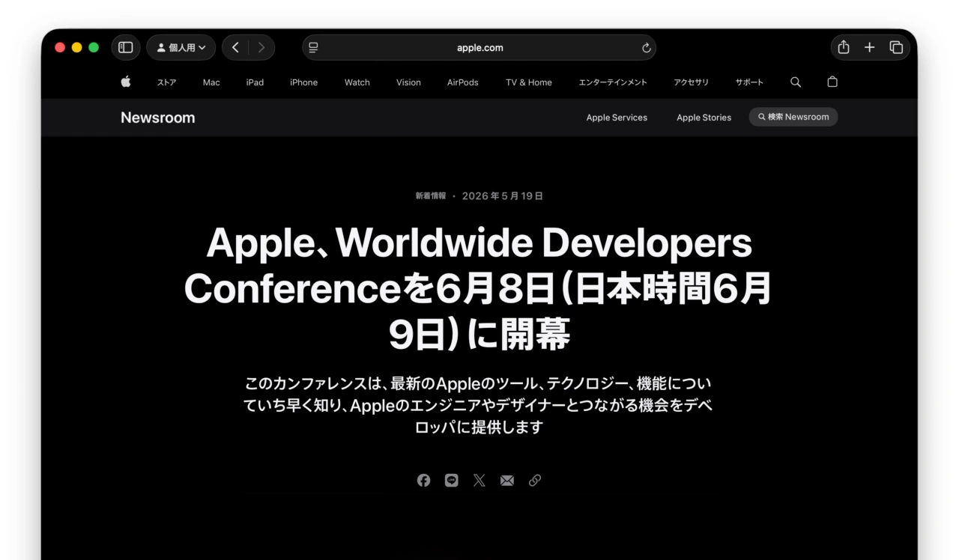The height and width of the screenshot is (560, 959).
Task: Reload the current page
Action: (x=646, y=47)
